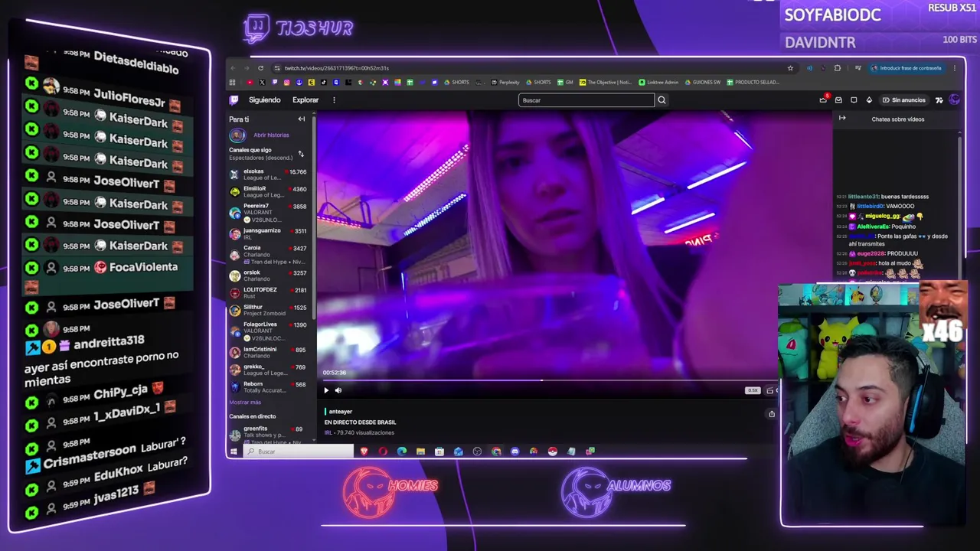Open Twitch whispers chat bubble icon
This screenshot has width=980, height=551.
854,99
